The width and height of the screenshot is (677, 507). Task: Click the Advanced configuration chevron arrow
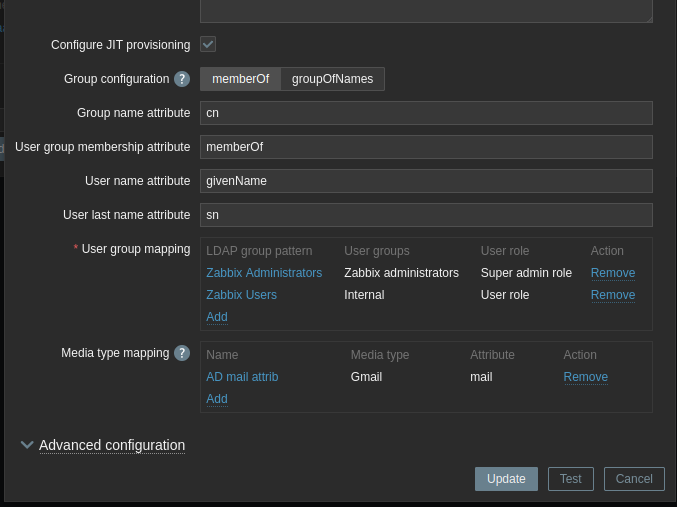[x=27, y=445]
